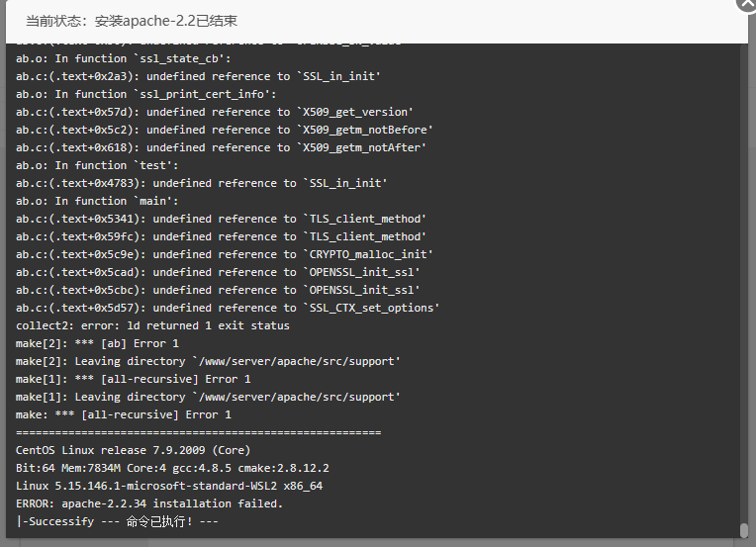Click the 'In function main' line
Screen dimensions: 756x547
(97, 201)
